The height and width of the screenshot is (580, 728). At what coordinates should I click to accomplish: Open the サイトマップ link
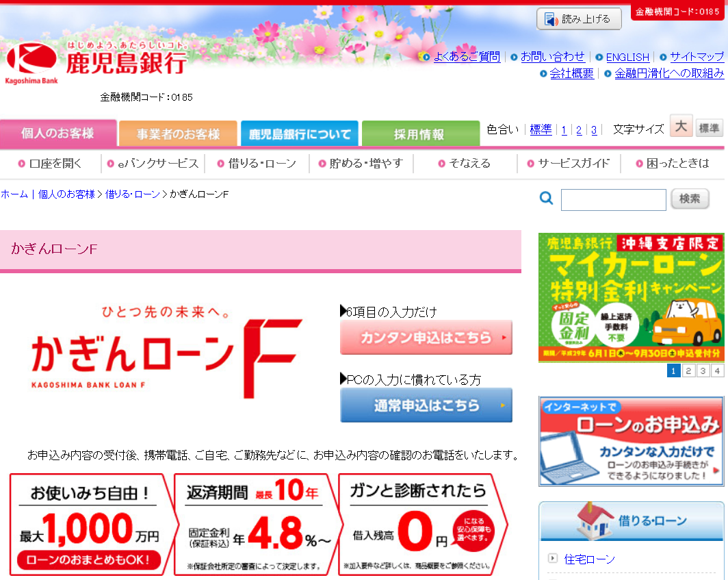(697, 57)
